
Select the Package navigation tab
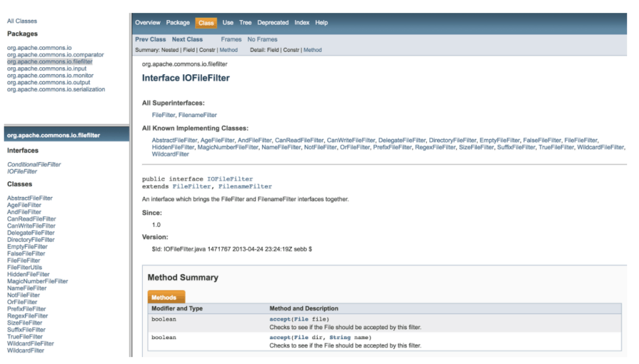pyautogui.click(x=178, y=22)
